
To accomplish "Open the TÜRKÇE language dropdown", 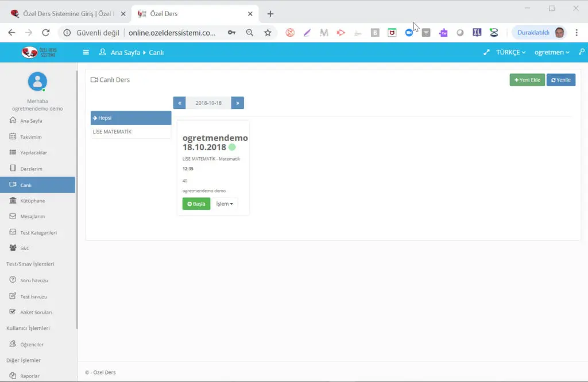I will pyautogui.click(x=510, y=52).
